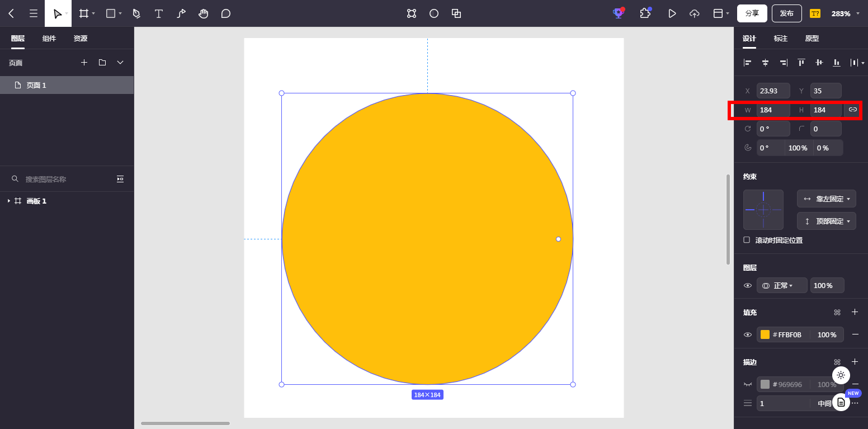Select the Comment bubble tool

click(226, 13)
